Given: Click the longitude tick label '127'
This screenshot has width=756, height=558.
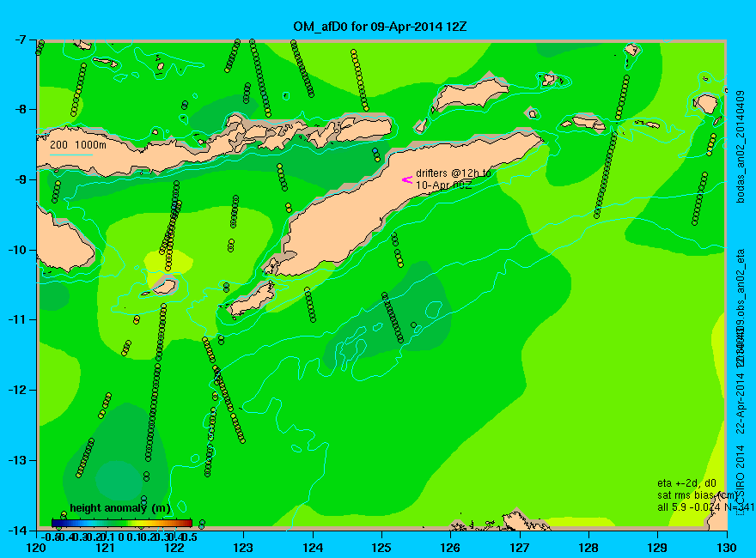Looking at the screenshot, I should coord(520,548).
